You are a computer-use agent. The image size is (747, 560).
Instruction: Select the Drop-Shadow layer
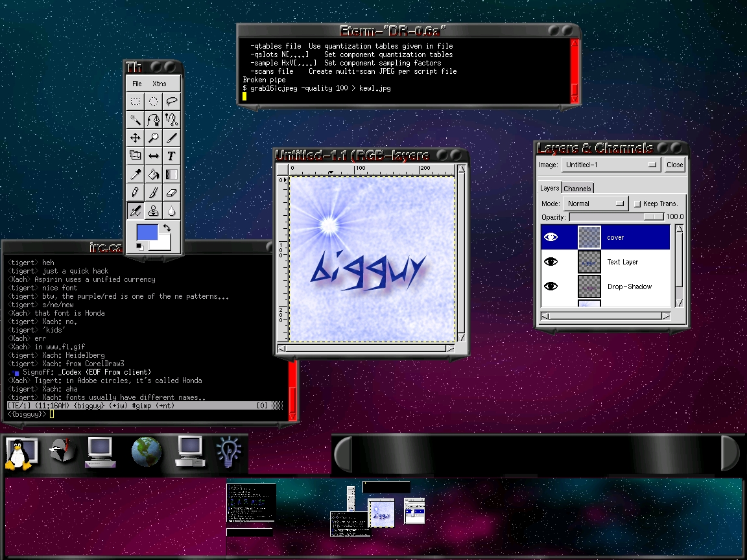pos(629,286)
